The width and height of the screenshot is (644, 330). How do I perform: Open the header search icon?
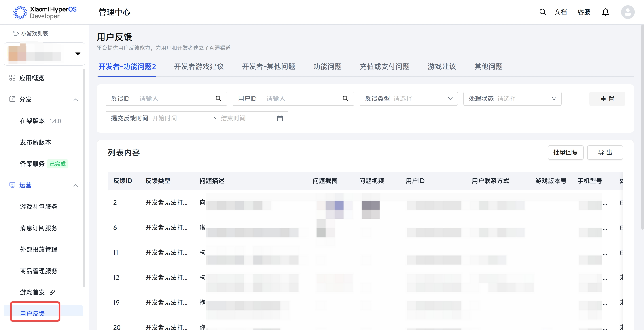pos(542,12)
